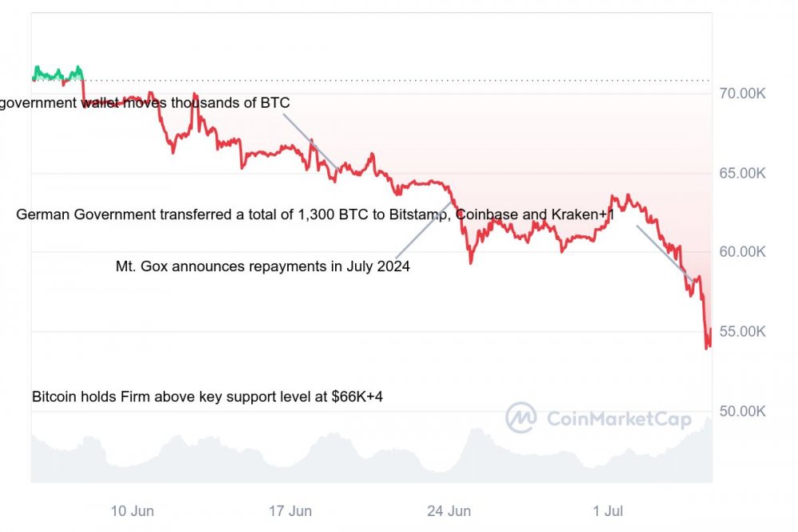Viewport: 798px width, 532px height.
Task: Click the price line peak near 1 Jul
Action: tap(613, 195)
